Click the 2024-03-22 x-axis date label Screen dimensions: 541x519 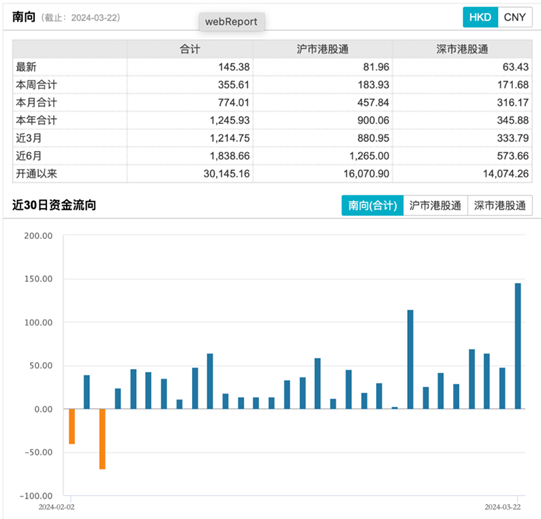click(x=502, y=507)
